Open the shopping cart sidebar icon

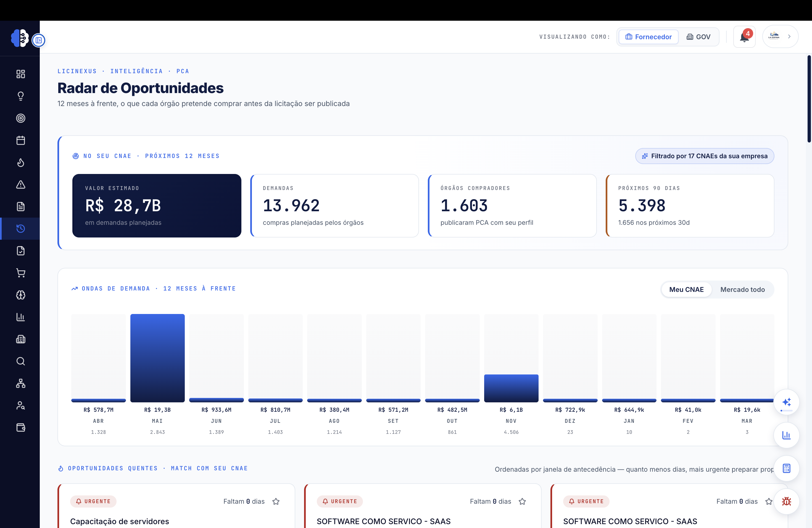pyautogui.click(x=20, y=273)
